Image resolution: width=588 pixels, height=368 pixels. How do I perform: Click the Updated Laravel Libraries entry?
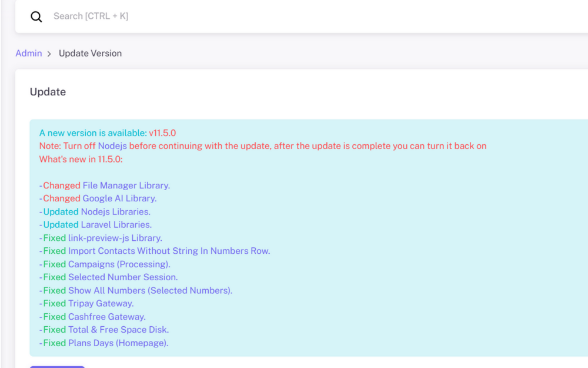pyautogui.click(x=95, y=225)
